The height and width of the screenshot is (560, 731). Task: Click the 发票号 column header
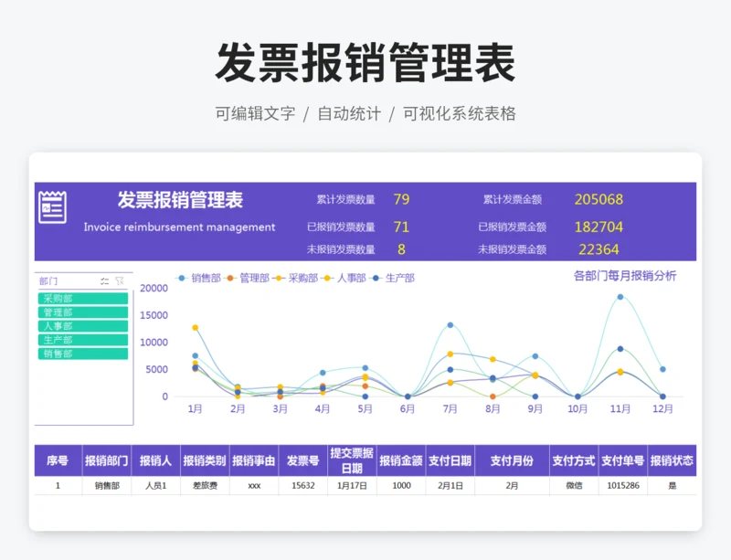(303, 460)
